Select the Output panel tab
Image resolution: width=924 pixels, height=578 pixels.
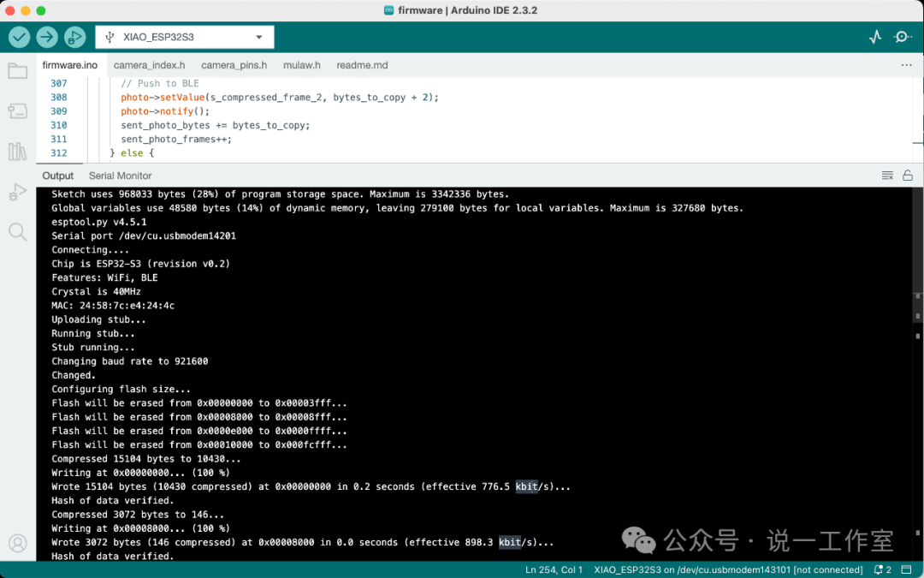(x=58, y=176)
